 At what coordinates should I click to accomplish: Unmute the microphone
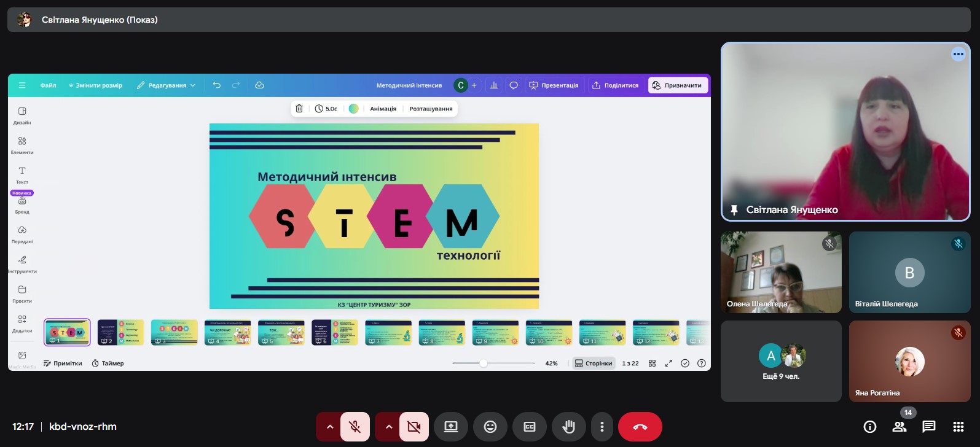355,427
